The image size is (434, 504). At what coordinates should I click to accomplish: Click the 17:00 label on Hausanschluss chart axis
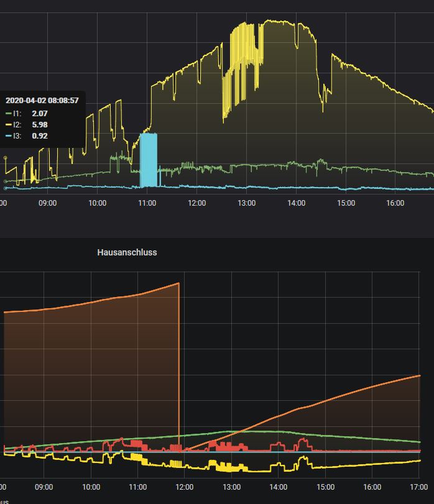coord(419,487)
